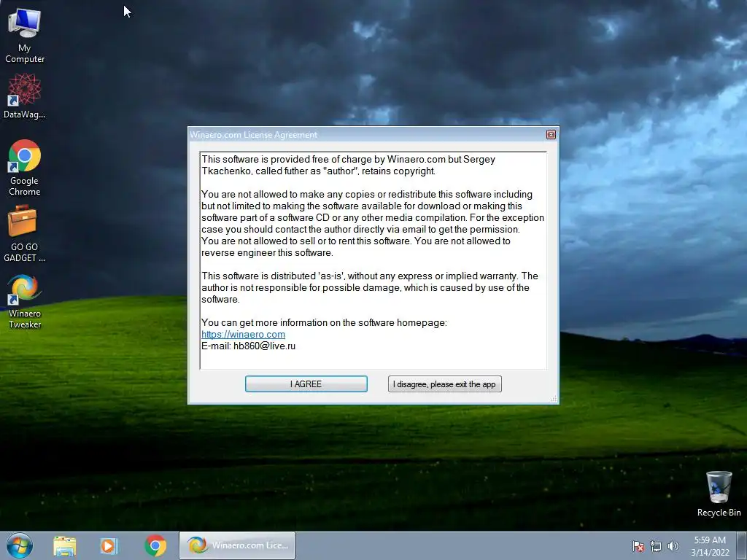Click the dialog resize grip corner
The height and width of the screenshot is (560, 747).
pyautogui.click(x=554, y=399)
